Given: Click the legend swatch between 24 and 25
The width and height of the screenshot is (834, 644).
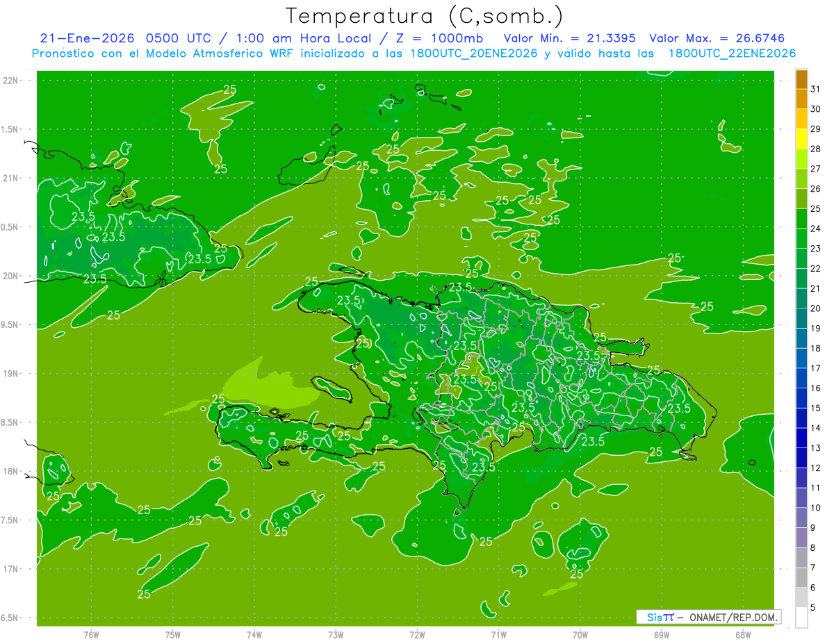Looking at the screenshot, I should tap(801, 219).
